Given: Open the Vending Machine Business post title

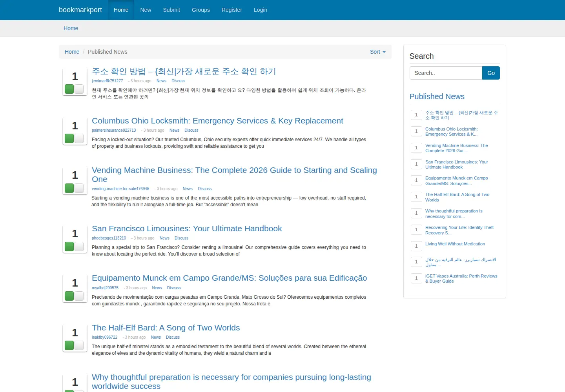Looking at the screenshot, I should pos(234,174).
